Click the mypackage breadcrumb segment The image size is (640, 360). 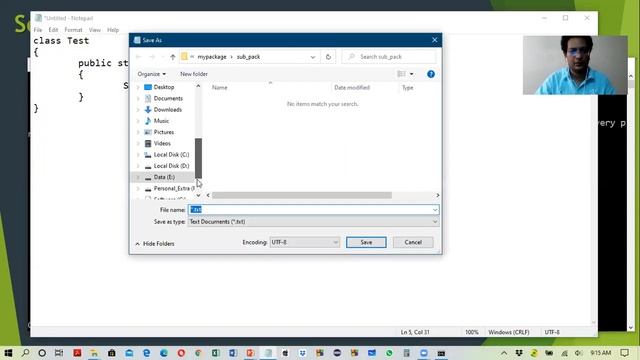tap(212, 57)
